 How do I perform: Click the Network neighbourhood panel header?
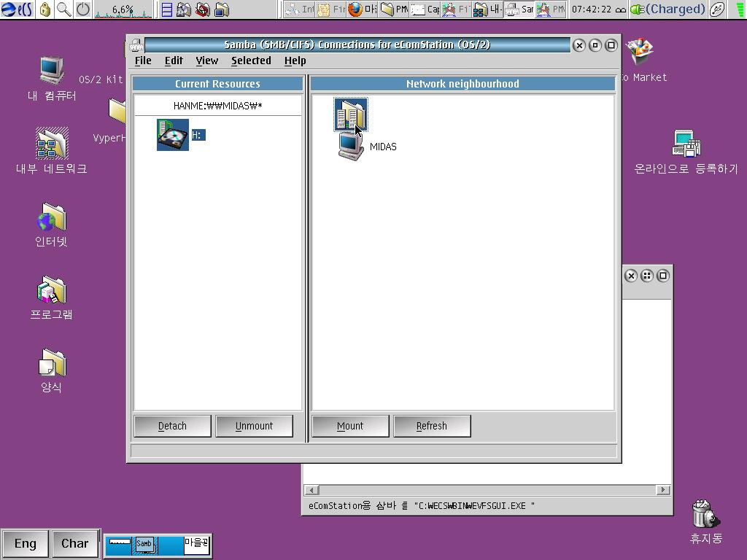pyautogui.click(x=462, y=84)
